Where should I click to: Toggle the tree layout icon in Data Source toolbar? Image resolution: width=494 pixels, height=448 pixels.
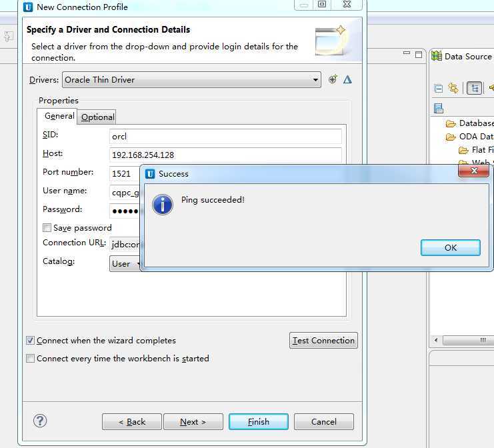pos(475,88)
